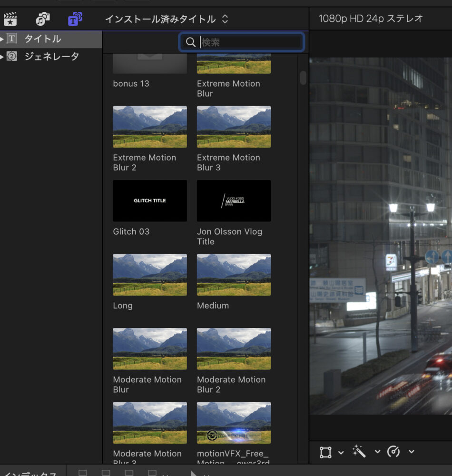Select the Jon Olsson Vlog Title thumbnail

point(234,201)
